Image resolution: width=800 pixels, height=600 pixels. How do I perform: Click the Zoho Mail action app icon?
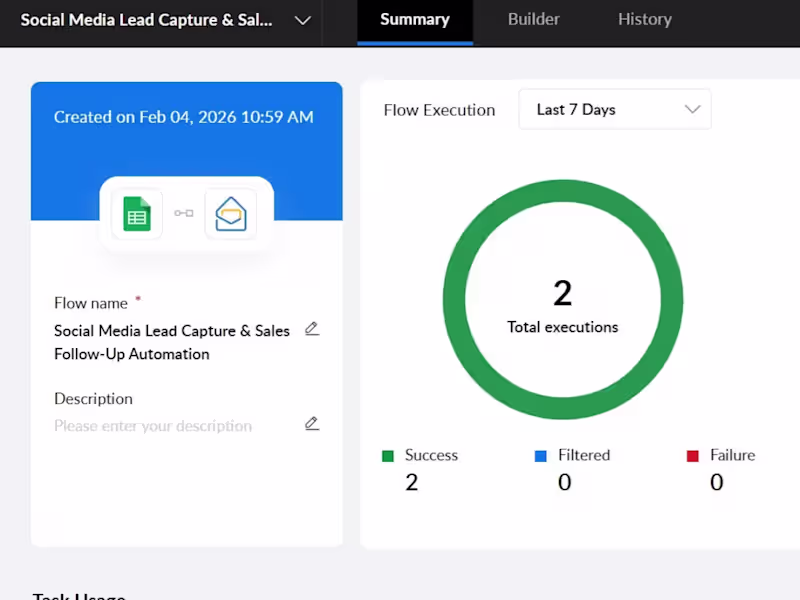pos(231,213)
